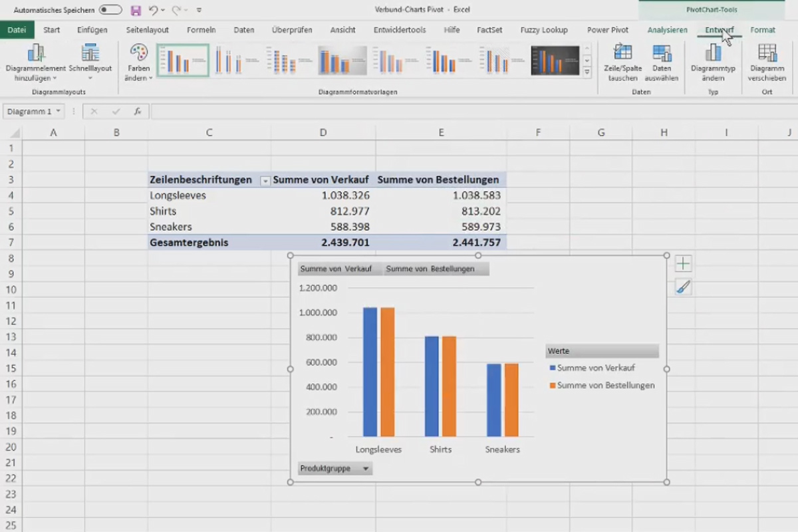This screenshot has height=532, width=798.
Task: Expand chart styles gallery more arrow
Action: coord(587,71)
